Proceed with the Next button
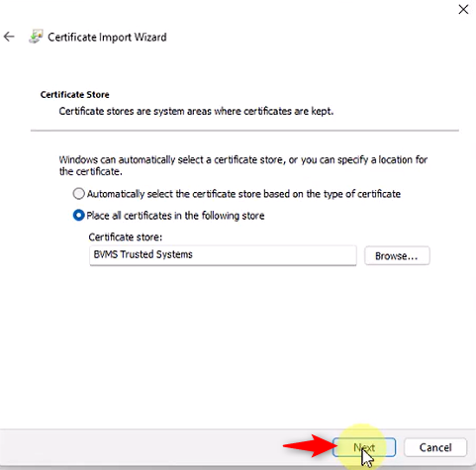Screen dimensions: 476x470 (364, 447)
